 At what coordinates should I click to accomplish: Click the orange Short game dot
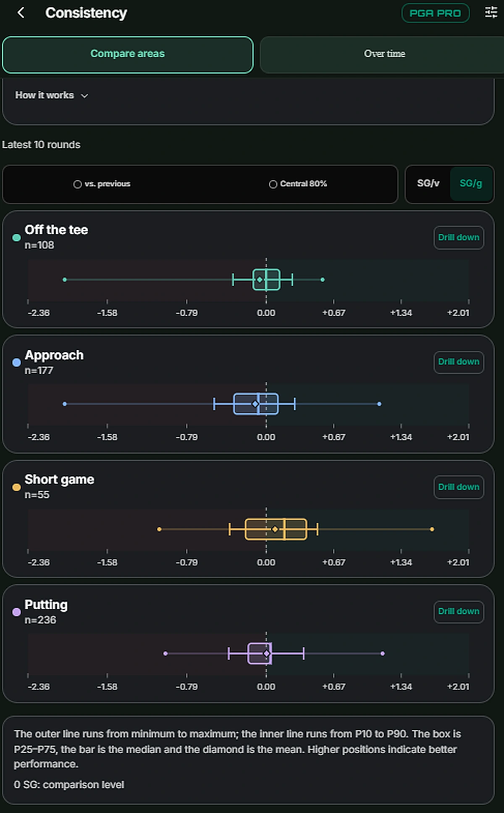click(16, 487)
